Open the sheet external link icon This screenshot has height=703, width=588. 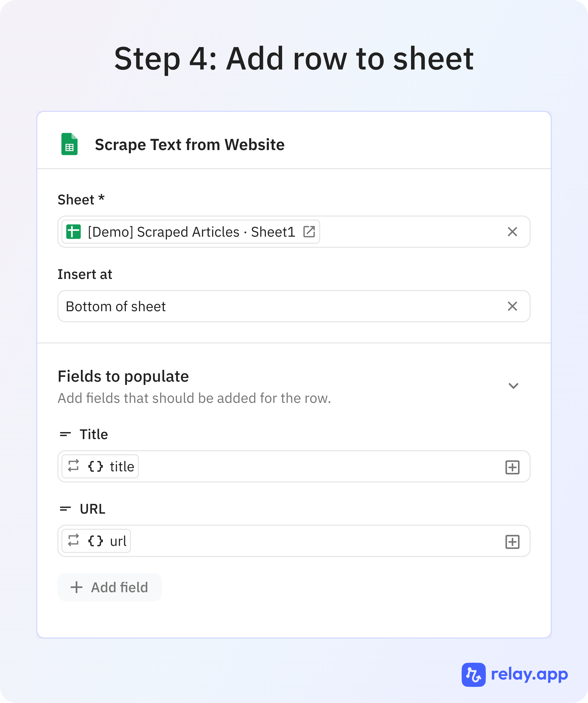(x=309, y=232)
